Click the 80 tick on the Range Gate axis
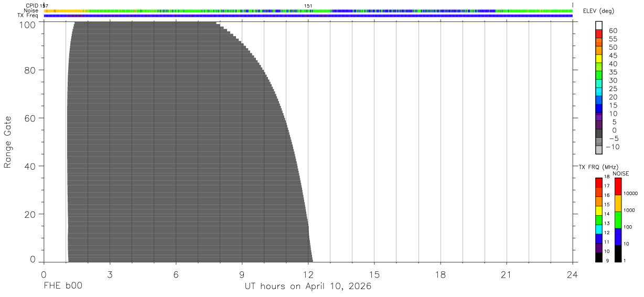Image resolution: width=644 pixels, height=297 pixels. pyautogui.click(x=31, y=70)
